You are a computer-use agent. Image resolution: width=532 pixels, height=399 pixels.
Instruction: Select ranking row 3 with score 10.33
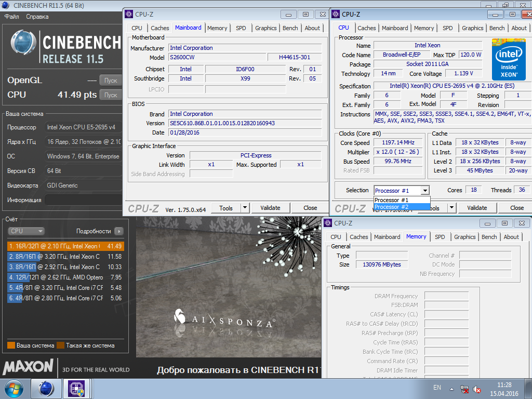(65, 267)
